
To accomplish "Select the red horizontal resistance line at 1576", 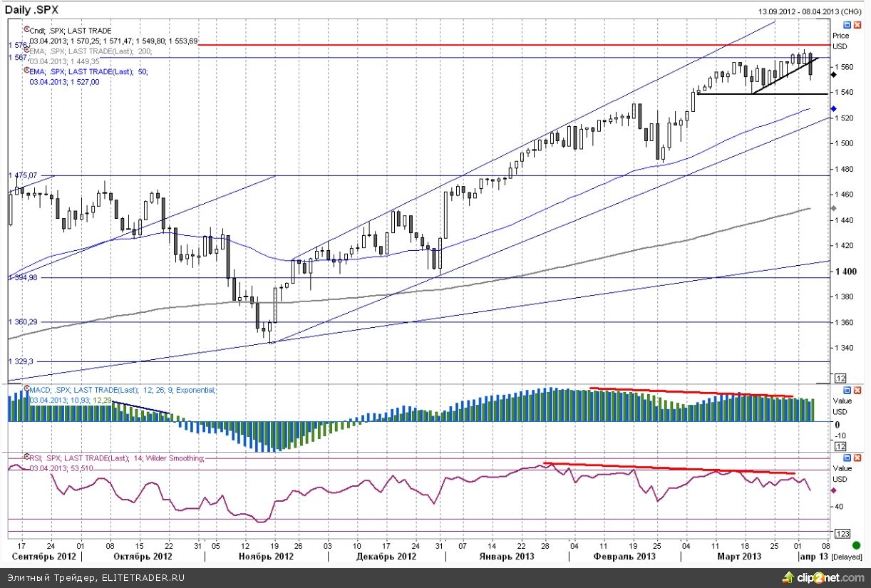I will pos(499,45).
